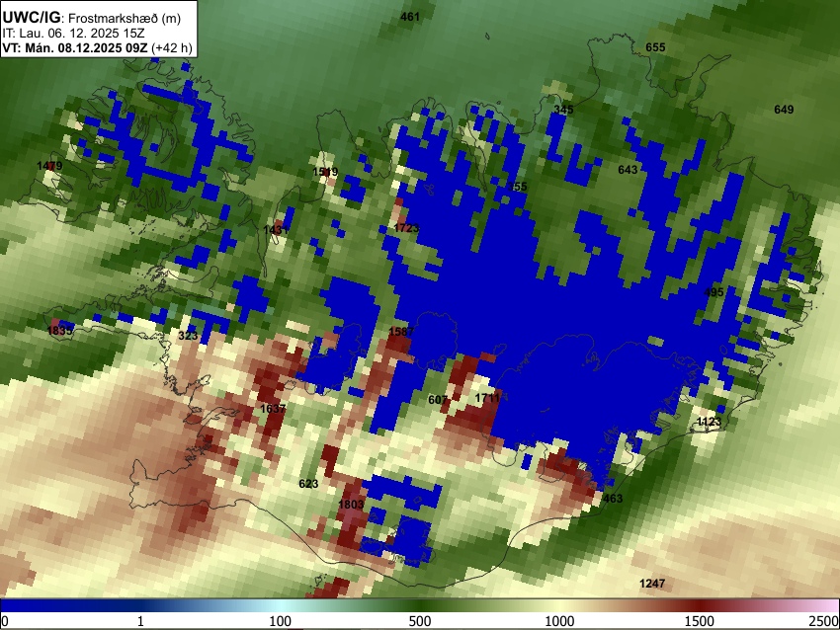The height and width of the screenshot is (630, 840).
Task: Click the 1723 map value
Action: click(x=406, y=227)
